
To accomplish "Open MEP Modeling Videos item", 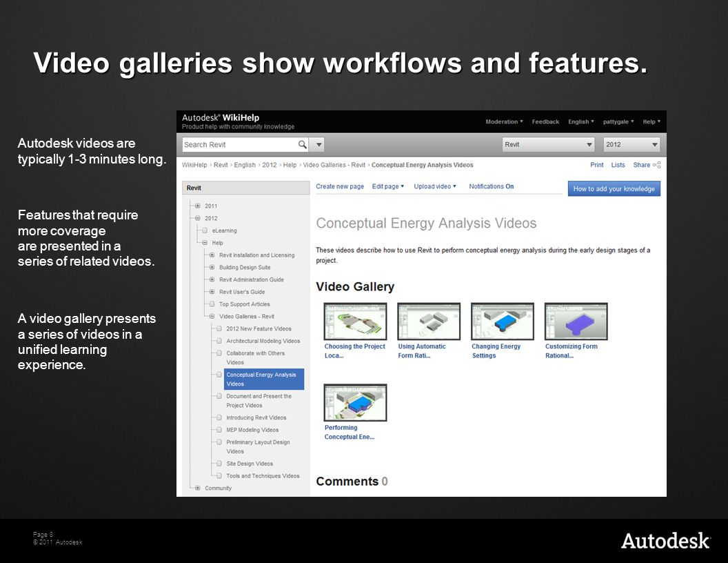I will click(252, 430).
